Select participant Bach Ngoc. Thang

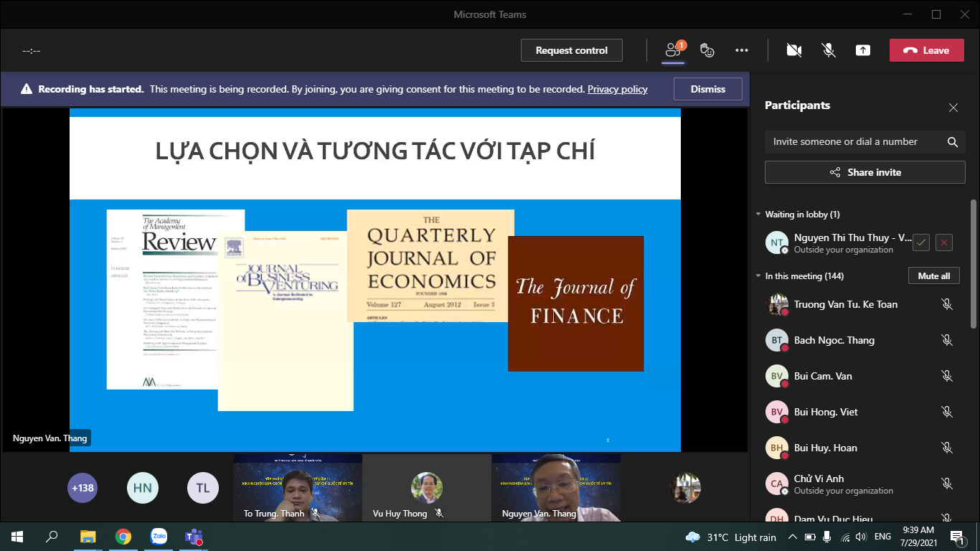[861, 340]
